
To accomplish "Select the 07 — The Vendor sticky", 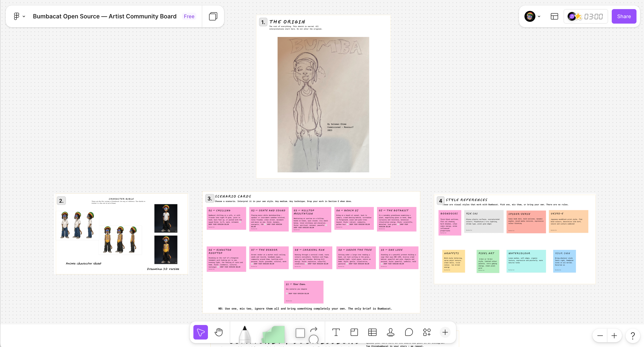I will [269, 258].
